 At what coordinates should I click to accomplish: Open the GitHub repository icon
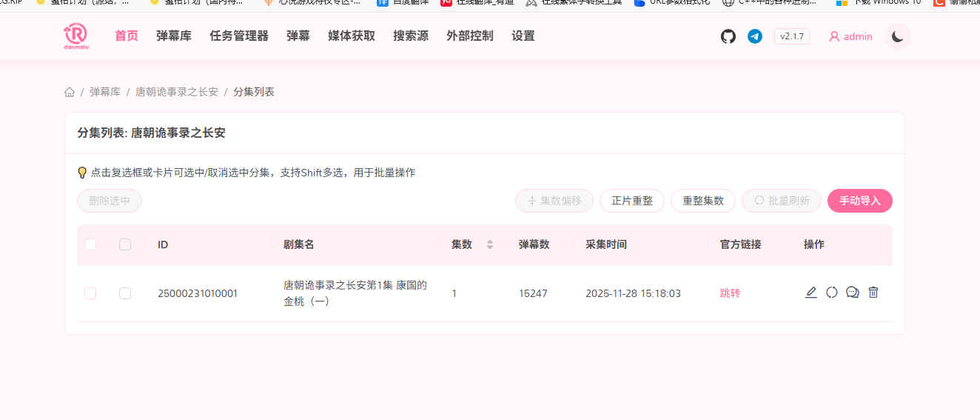coord(728,36)
